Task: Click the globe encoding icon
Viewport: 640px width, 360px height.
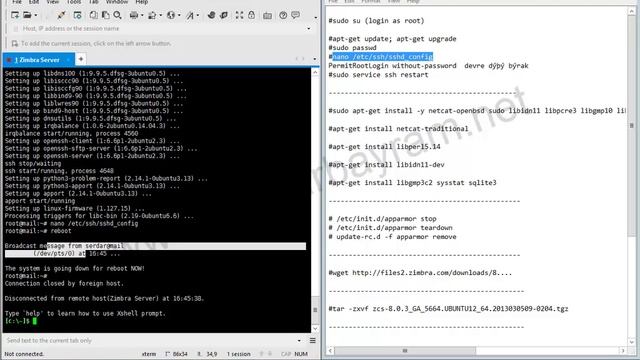Action: (171, 15)
